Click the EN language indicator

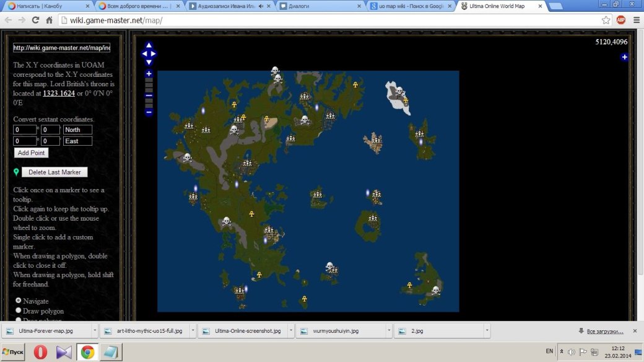(x=549, y=351)
